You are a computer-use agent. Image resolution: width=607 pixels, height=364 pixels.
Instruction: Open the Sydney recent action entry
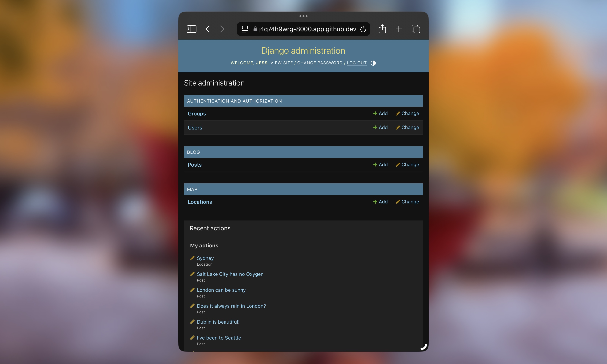point(205,258)
